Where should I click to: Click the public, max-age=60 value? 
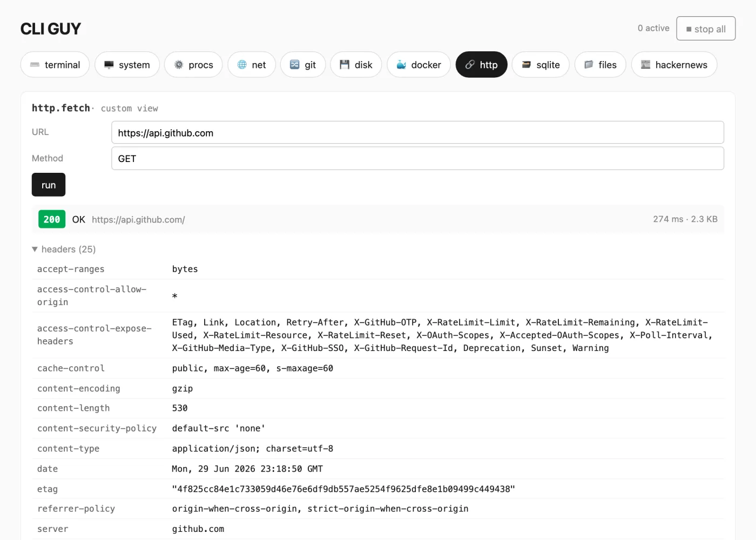(x=253, y=368)
